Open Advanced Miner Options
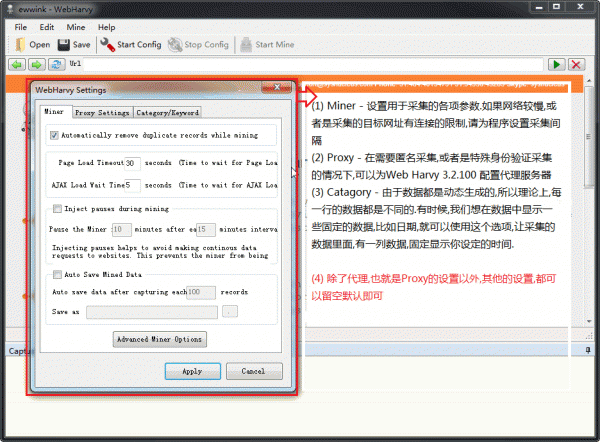600x442 pixels. coord(160,339)
